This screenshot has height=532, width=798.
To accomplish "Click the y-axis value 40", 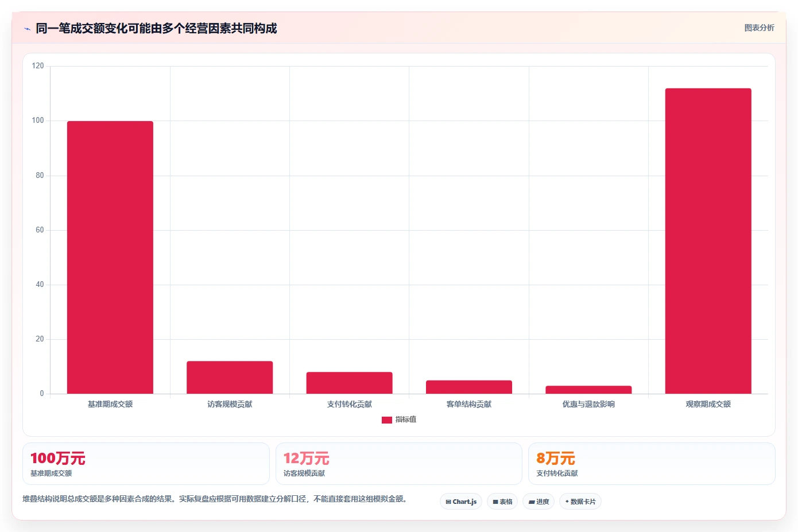I will [x=40, y=285].
